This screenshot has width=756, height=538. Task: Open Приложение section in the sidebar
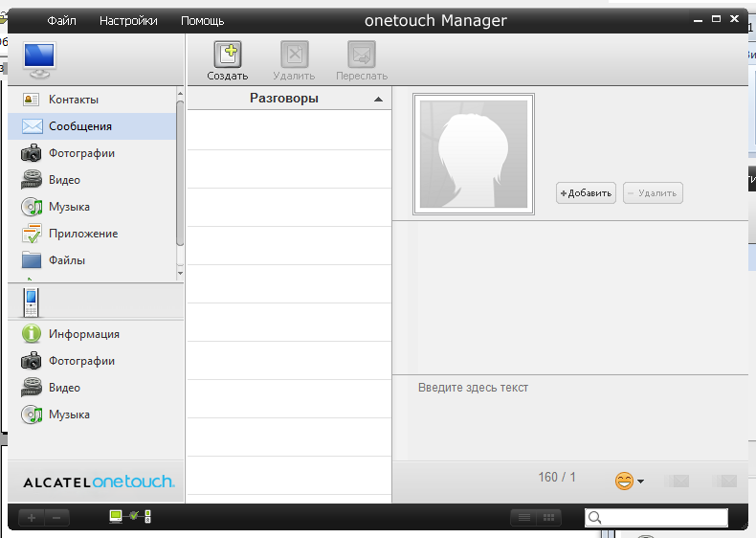(83, 234)
